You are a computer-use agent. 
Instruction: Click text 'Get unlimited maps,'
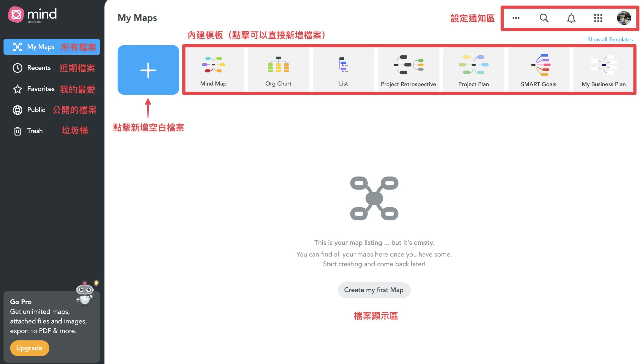click(40, 312)
